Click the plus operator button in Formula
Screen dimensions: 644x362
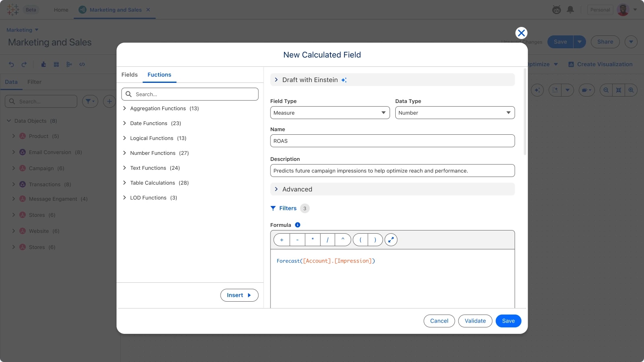[x=282, y=240]
